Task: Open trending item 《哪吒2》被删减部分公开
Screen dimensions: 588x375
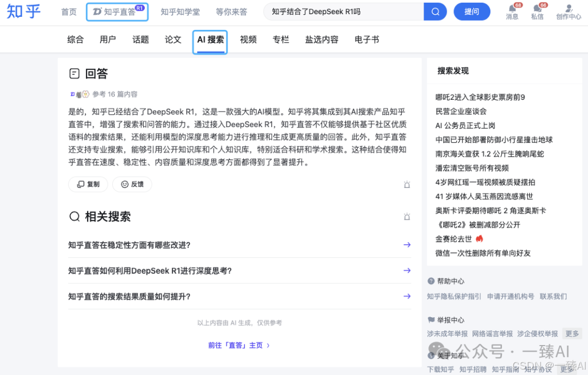Action: click(478, 225)
